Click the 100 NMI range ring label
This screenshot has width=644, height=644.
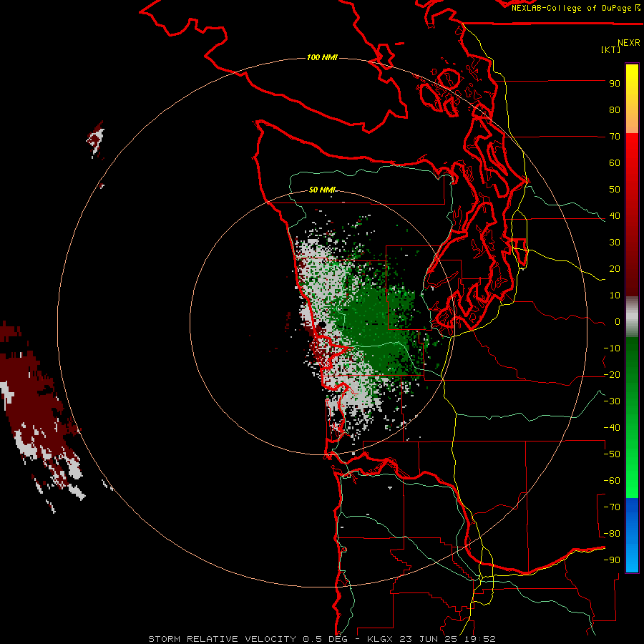[x=322, y=57]
